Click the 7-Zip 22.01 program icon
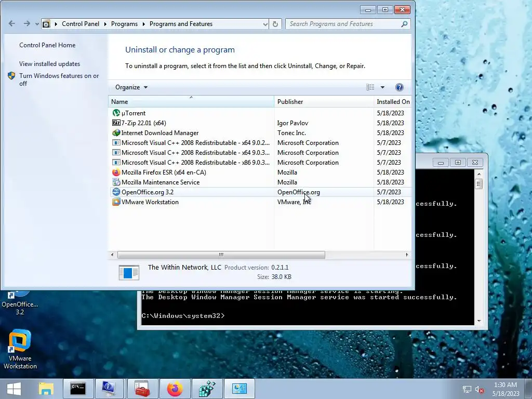Image resolution: width=532 pixels, height=399 pixels. pyautogui.click(x=116, y=123)
